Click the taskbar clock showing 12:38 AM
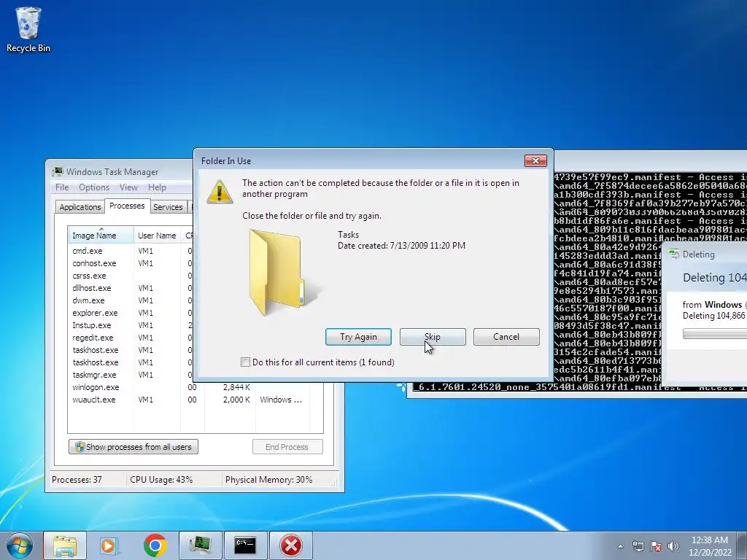 709,546
